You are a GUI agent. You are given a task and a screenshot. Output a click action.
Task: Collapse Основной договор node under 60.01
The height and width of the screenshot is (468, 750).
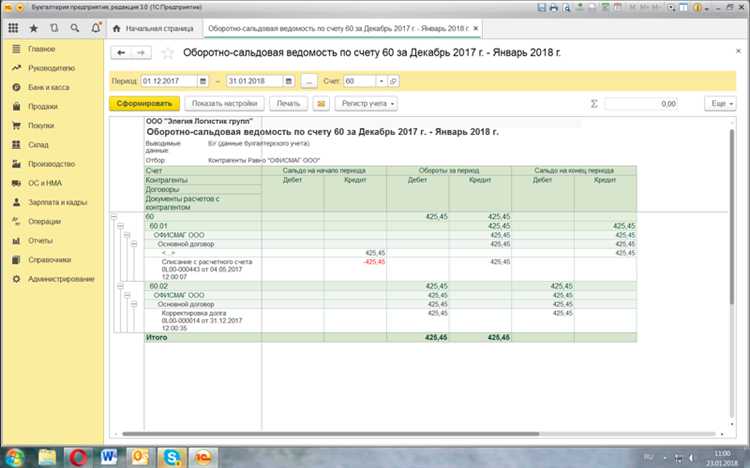point(133,244)
